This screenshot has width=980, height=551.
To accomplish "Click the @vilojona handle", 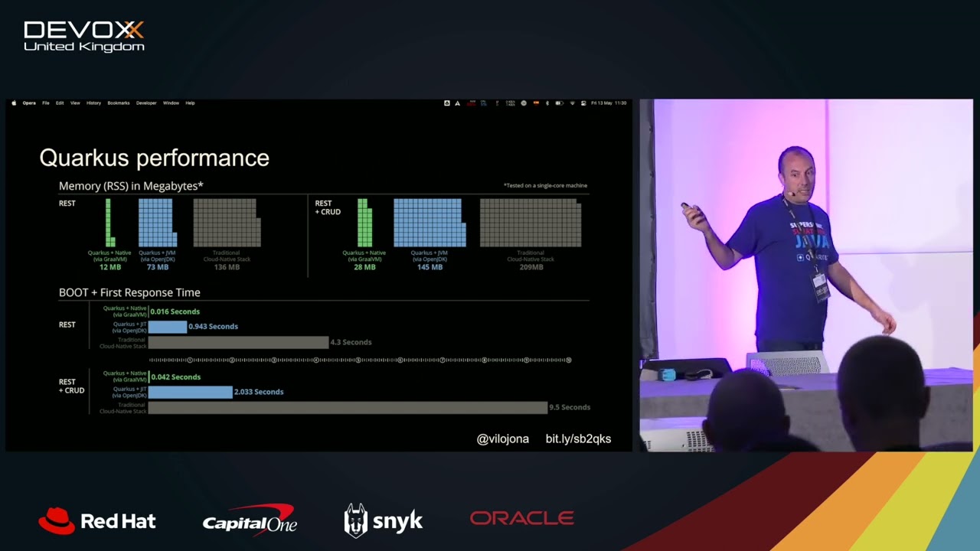I will tap(502, 439).
